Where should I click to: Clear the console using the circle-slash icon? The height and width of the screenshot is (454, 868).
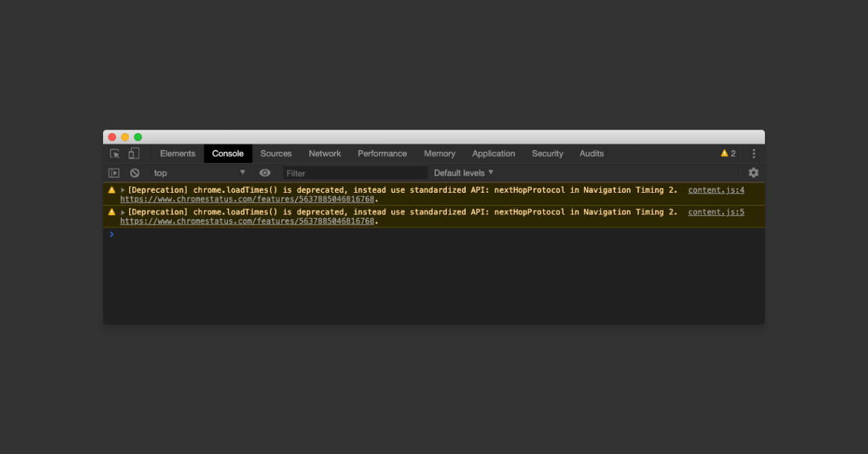(134, 172)
